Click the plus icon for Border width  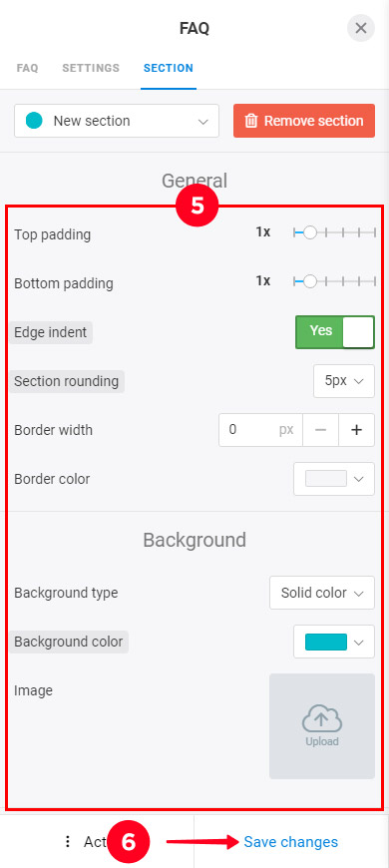pos(356,430)
